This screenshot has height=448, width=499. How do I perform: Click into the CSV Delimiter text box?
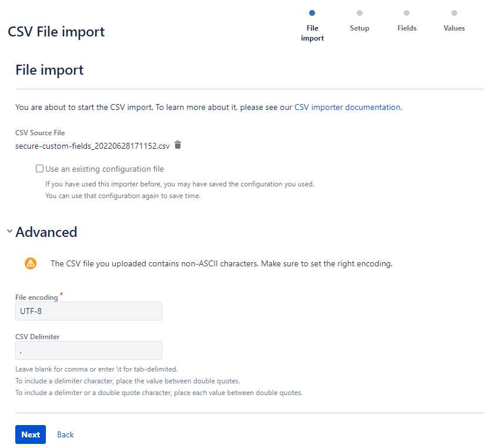88,350
